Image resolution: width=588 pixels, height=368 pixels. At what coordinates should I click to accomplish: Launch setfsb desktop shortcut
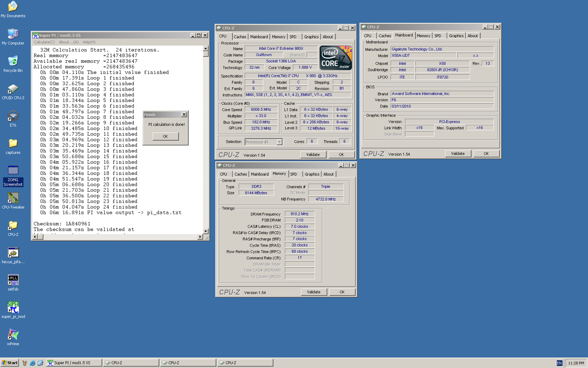(13, 282)
